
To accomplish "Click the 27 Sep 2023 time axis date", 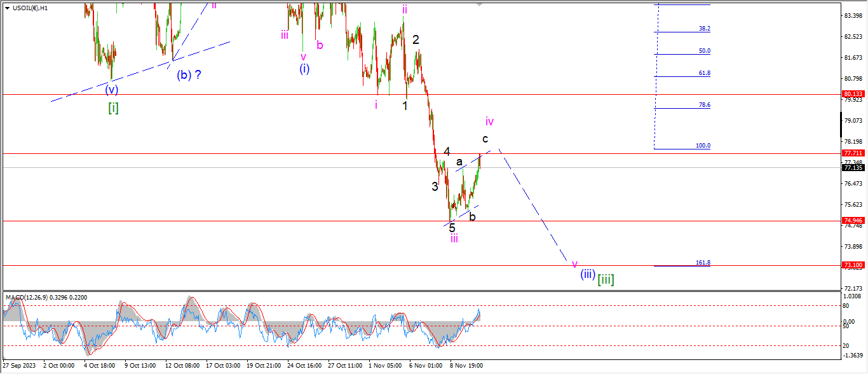I will pos(20,366).
